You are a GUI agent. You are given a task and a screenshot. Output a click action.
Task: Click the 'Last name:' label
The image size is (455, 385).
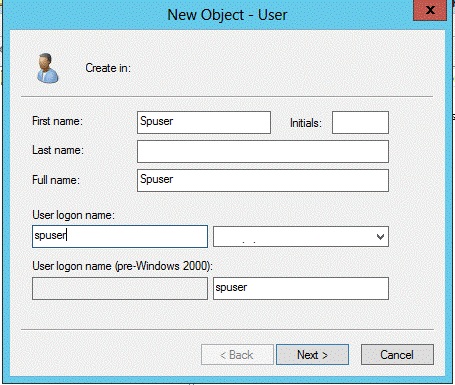(58, 150)
